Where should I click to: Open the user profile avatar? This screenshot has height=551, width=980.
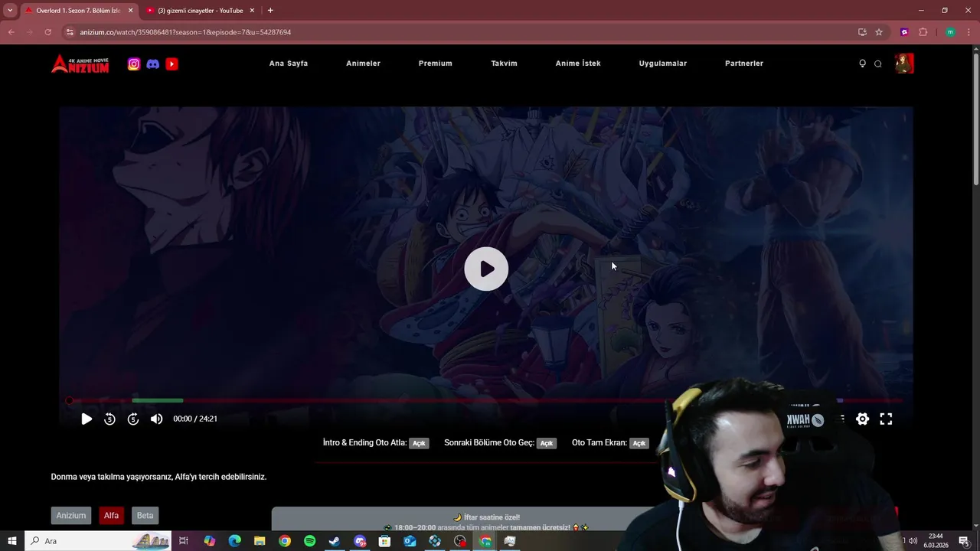(904, 64)
